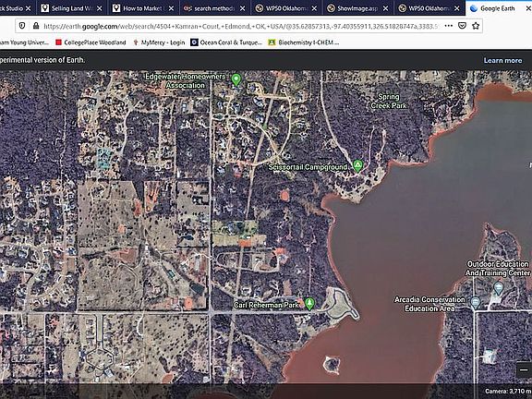Open the page actions three-dot menu
Image resolution: width=532 pixels, height=399 pixels.
pos(449,26)
